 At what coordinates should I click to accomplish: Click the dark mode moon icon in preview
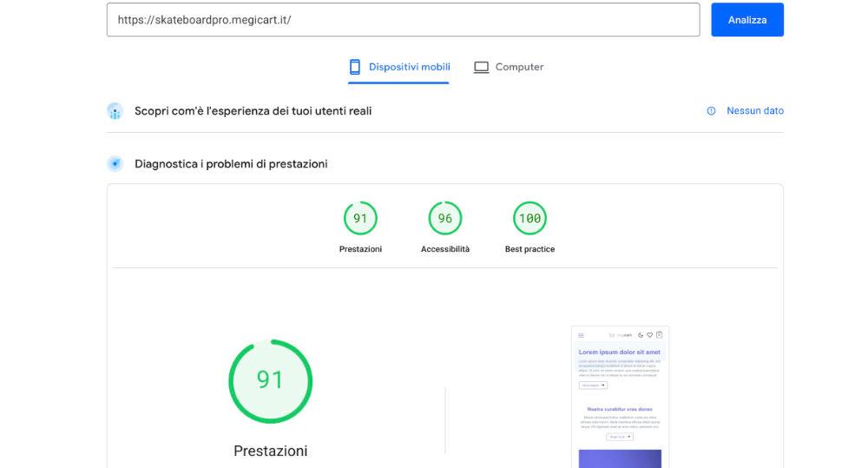pyautogui.click(x=641, y=335)
